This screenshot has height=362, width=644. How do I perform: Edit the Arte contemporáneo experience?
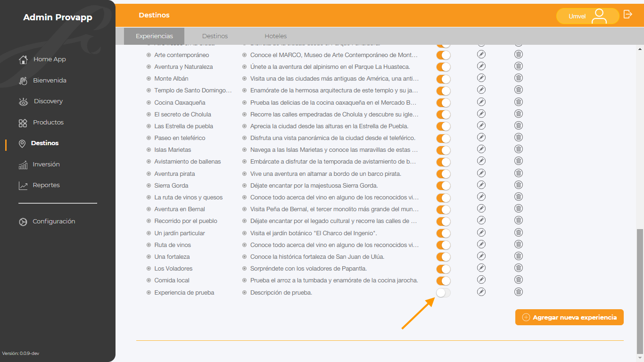(481, 54)
